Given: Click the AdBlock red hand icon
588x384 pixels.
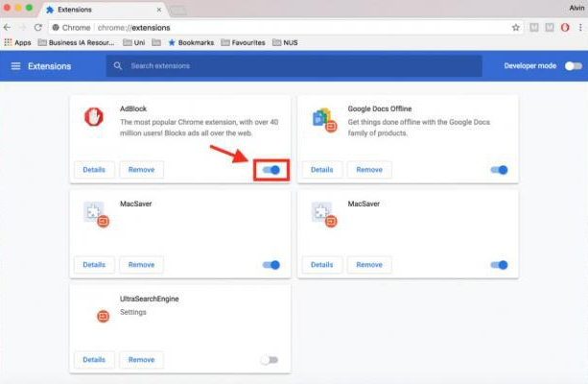Looking at the screenshot, I should click(x=94, y=117).
